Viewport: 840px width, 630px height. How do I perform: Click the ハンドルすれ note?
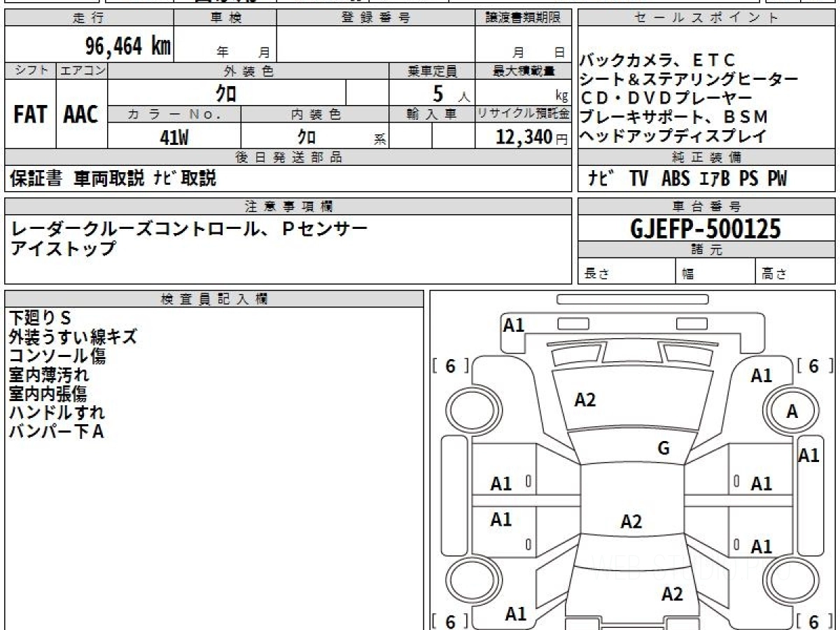57,412
